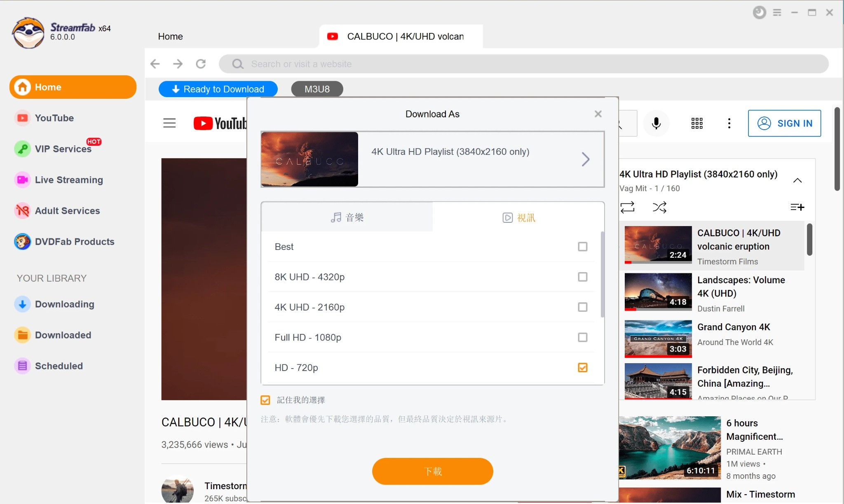
Task: Click the 下載 download button
Action: [x=433, y=471]
